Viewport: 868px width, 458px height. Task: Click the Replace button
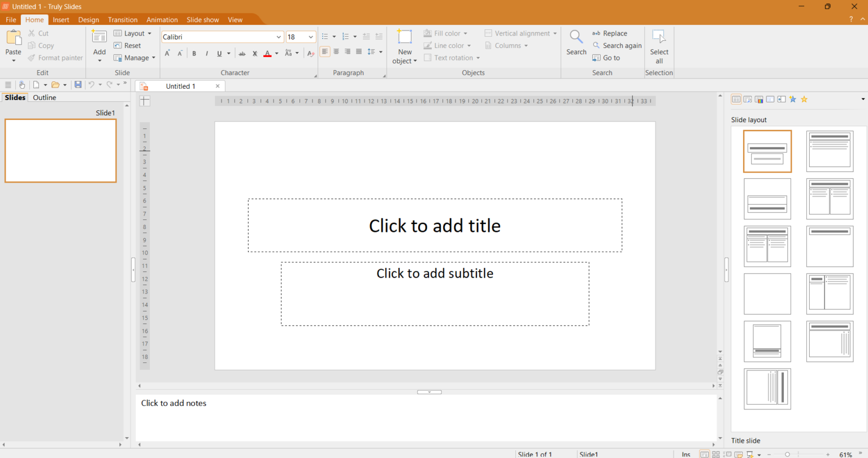pyautogui.click(x=610, y=33)
